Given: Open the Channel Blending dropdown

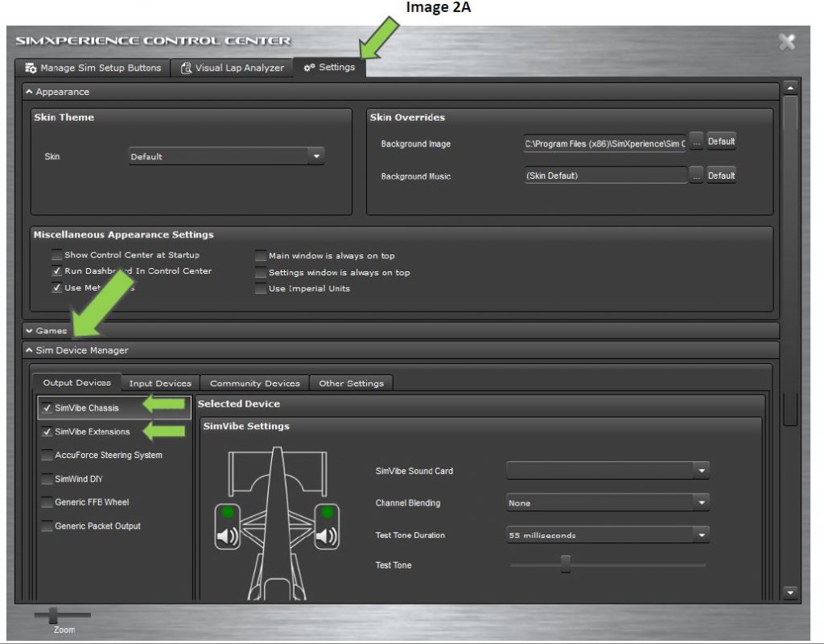Looking at the screenshot, I should pos(608,503).
